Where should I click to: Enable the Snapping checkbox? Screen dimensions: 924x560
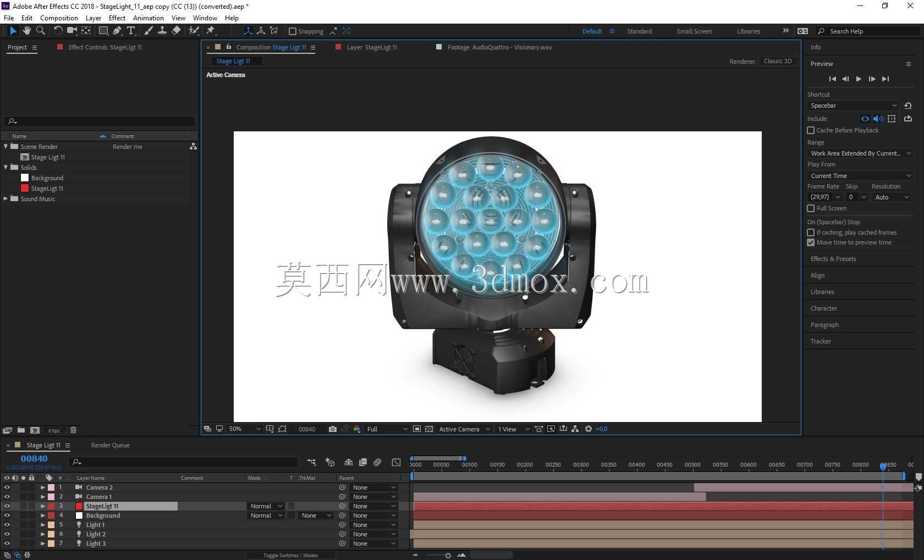(293, 31)
